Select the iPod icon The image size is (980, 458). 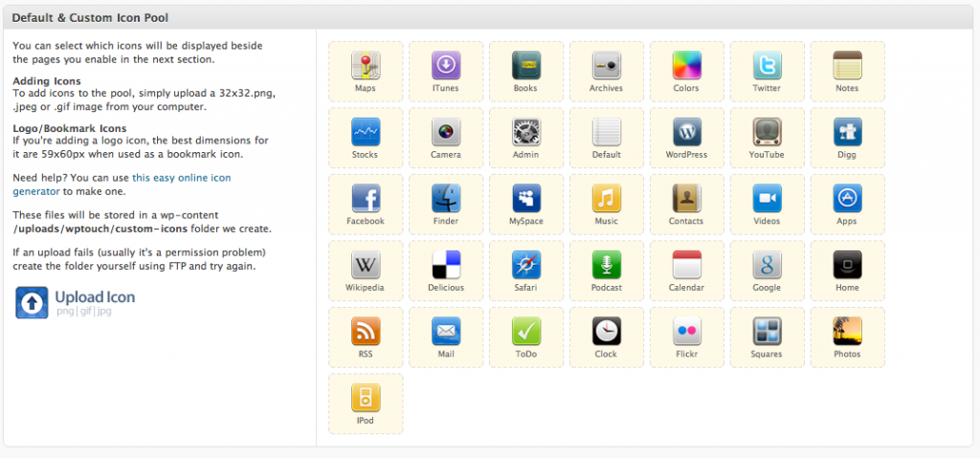coord(366,398)
